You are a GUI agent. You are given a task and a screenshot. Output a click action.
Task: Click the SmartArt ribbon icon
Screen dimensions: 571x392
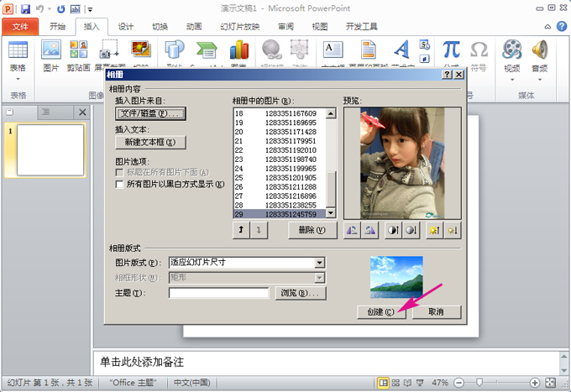tap(207, 50)
